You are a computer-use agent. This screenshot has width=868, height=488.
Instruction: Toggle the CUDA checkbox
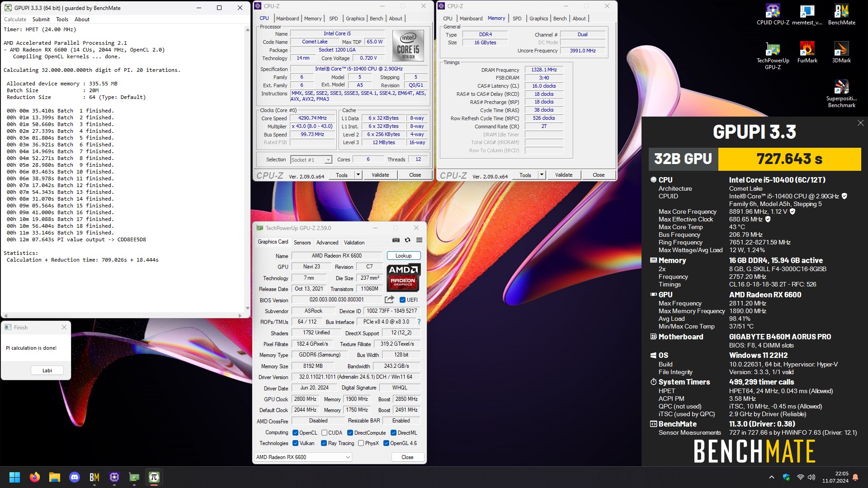point(324,432)
